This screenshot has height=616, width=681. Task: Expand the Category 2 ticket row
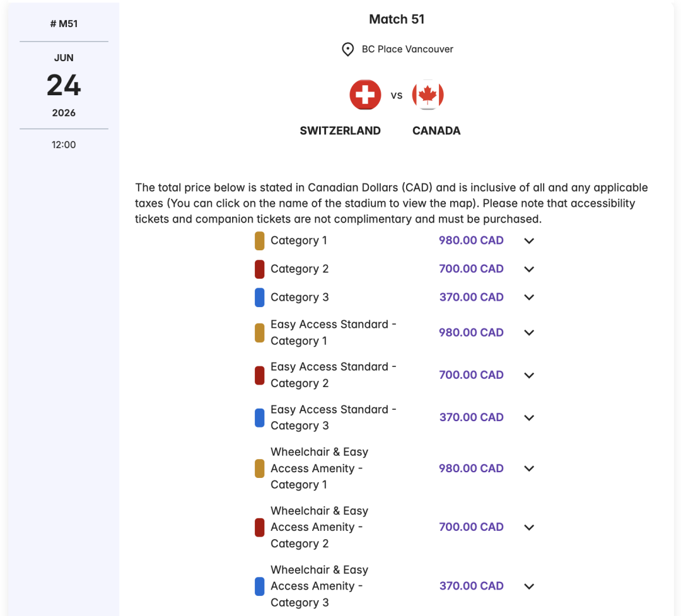529,269
